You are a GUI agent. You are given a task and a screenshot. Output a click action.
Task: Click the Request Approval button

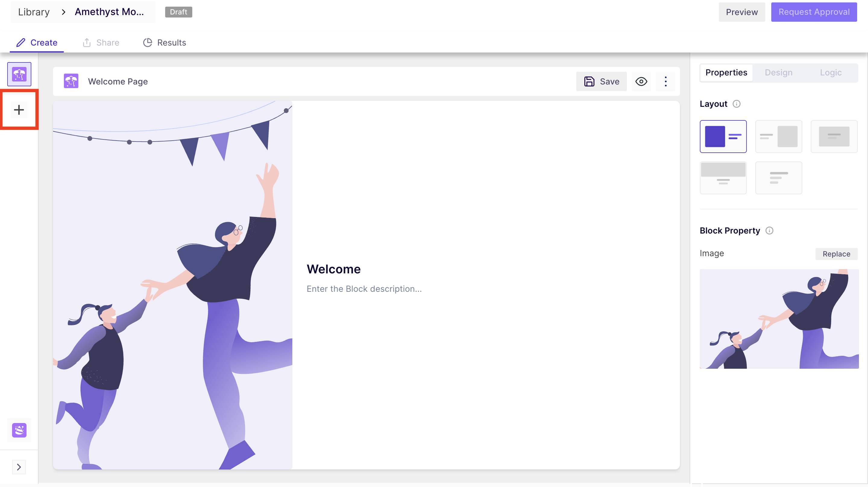click(814, 12)
